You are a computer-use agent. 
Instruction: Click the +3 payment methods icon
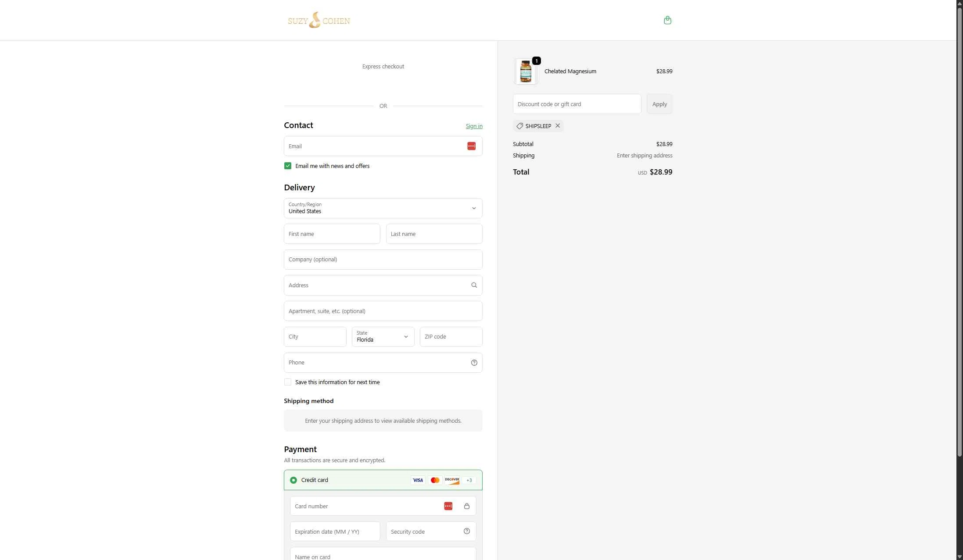(469, 480)
